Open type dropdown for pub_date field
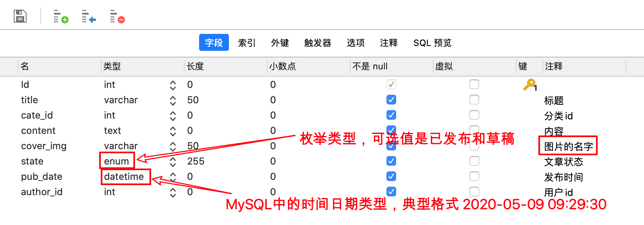 click(x=173, y=177)
